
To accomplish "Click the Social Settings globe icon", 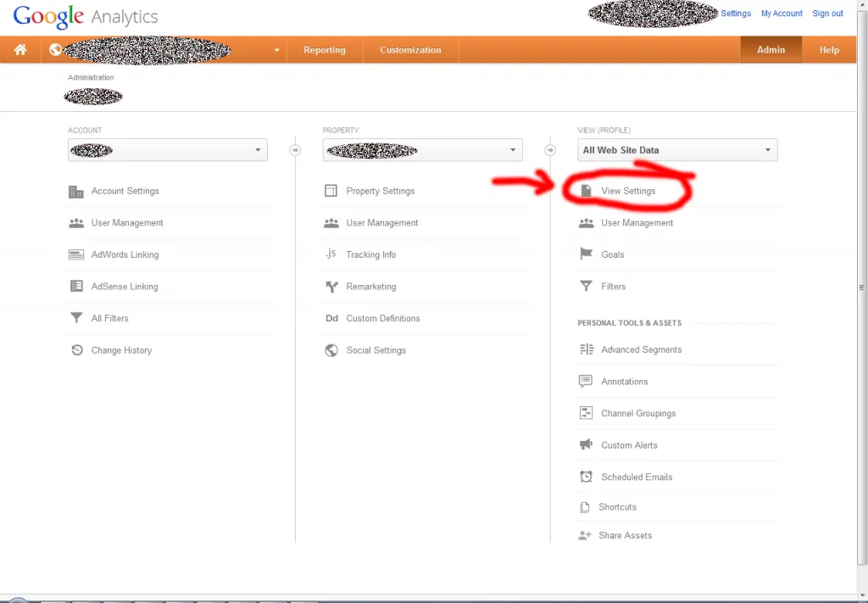I will point(331,350).
